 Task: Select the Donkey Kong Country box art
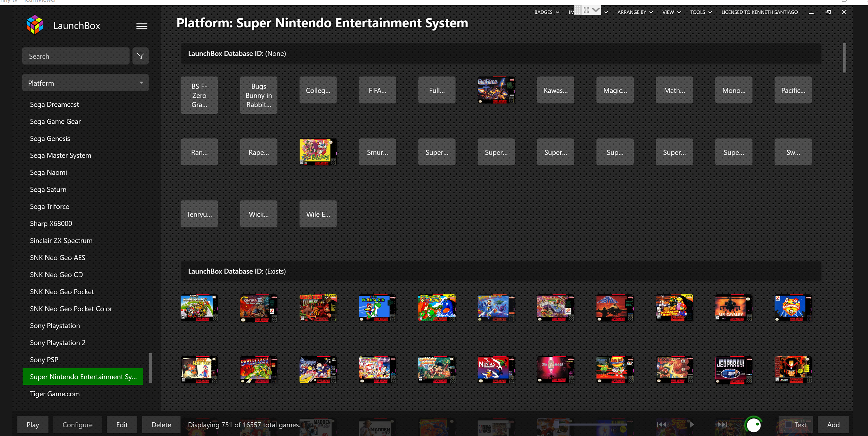click(x=318, y=308)
